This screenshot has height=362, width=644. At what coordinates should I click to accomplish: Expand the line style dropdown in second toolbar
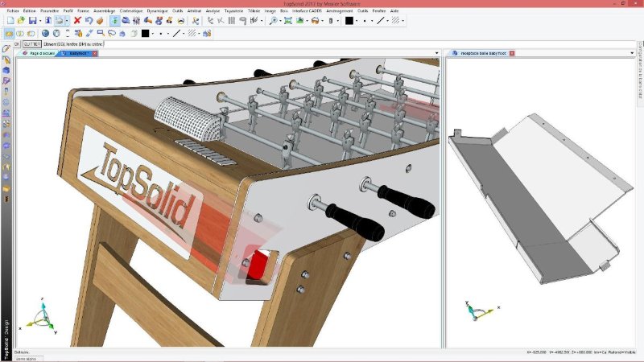[x=184, y=34]
